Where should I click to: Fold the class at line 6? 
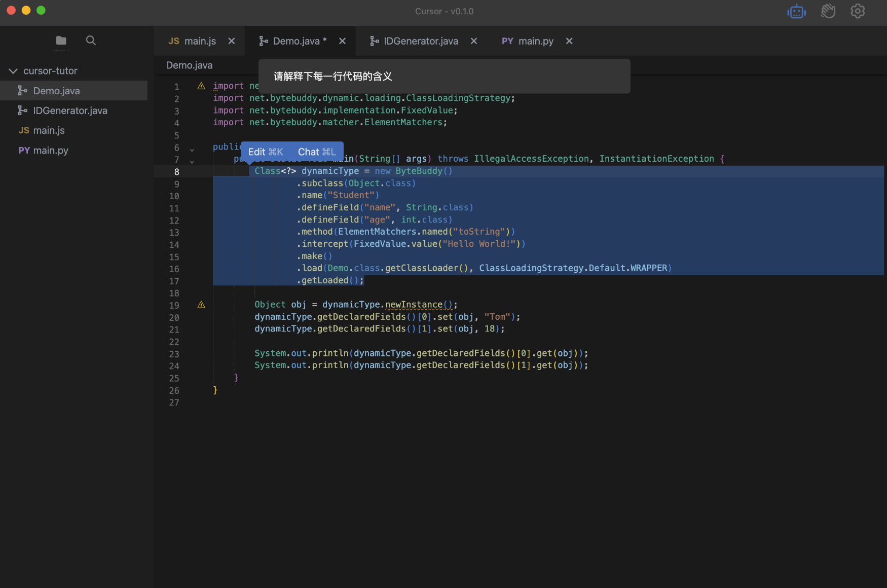[x=192, y=150]
